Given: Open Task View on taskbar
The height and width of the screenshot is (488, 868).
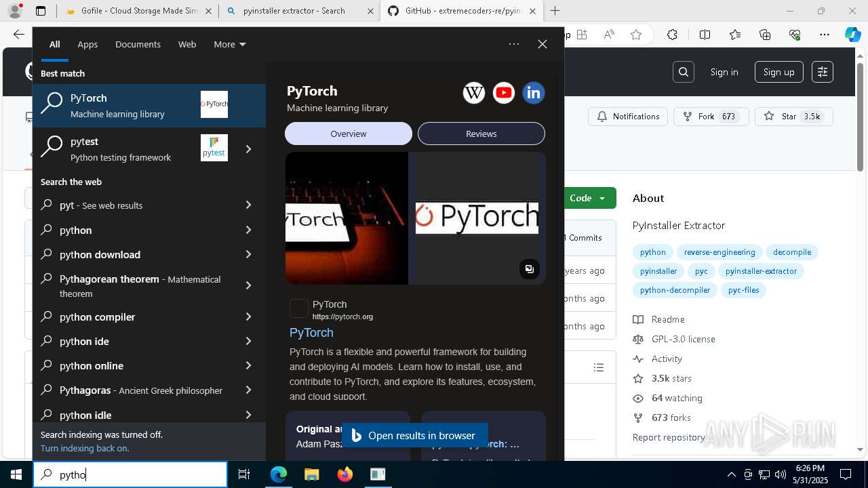Looking at the screenshot, I should click(x=244, y=474).
